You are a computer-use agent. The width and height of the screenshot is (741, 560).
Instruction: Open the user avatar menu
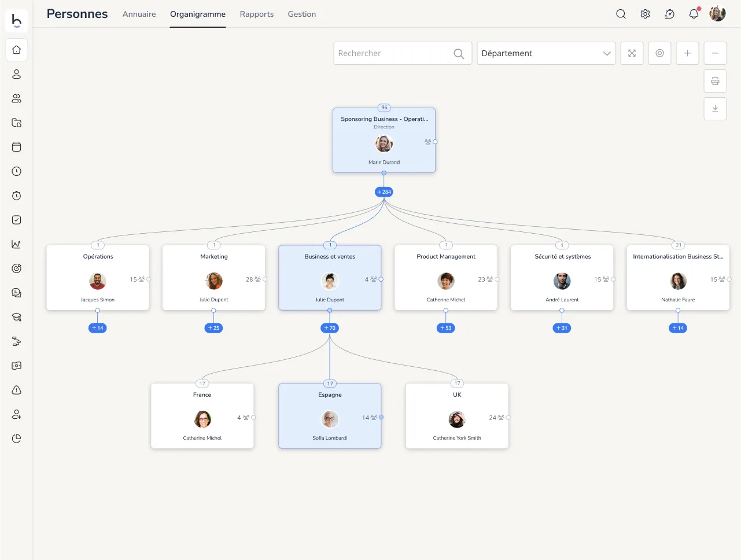pos(717,14)
